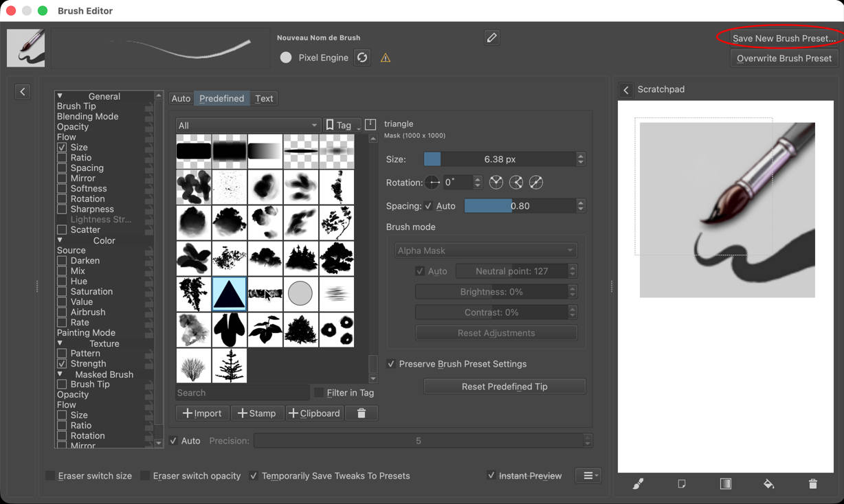Viewport: 844px width, 504px height.
Task: Switch to the Text brush tip tab
Action: (x=264, y=98)
